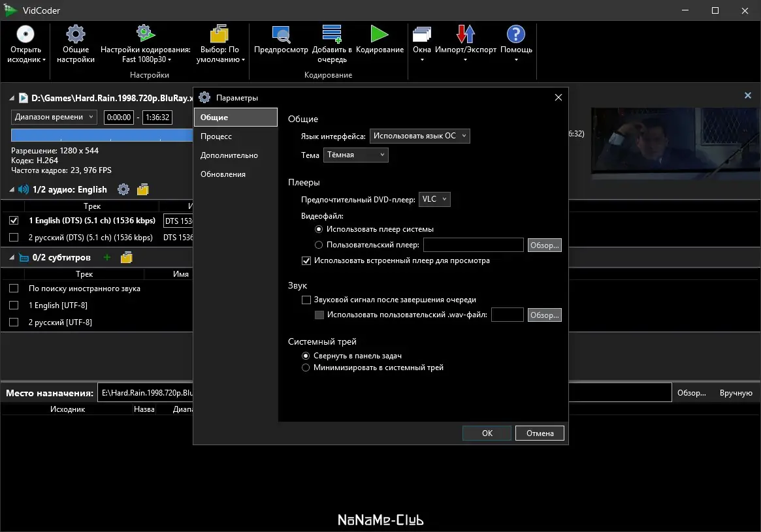Click Обзор next to custom player field
The image size is (761, 532).
[545, 245]
